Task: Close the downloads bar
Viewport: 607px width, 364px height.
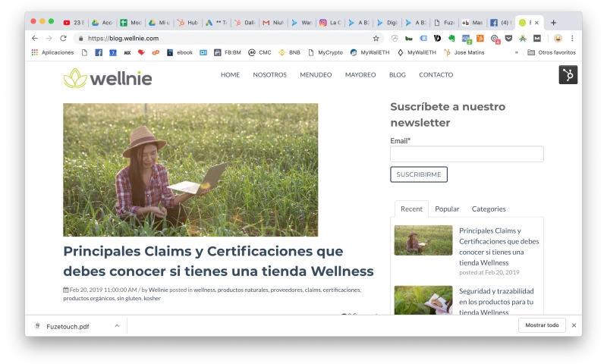Action: [x=574, y=325]
